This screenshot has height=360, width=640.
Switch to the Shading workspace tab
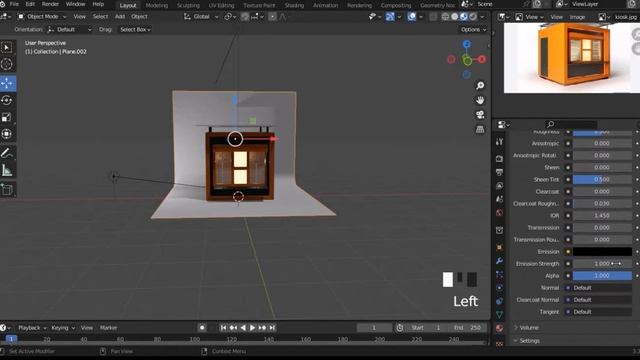click(x=294, y=5)
